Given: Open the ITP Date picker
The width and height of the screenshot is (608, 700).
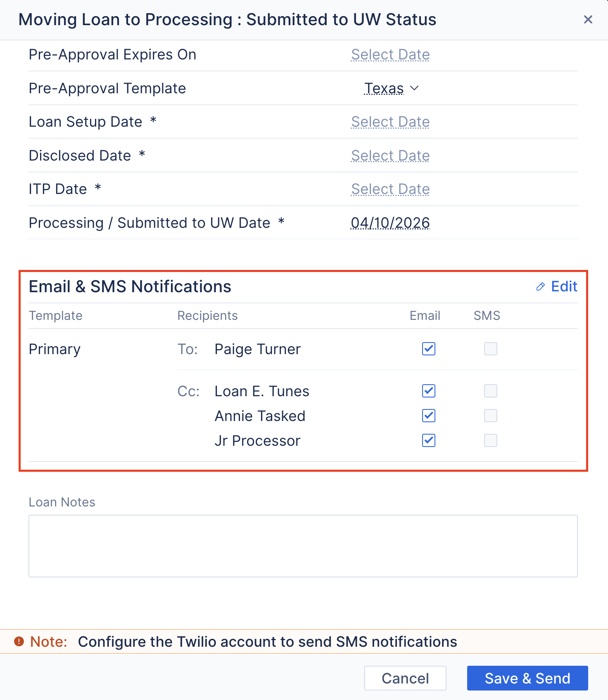Looking at the screenshot, I should tap(390, 189).
